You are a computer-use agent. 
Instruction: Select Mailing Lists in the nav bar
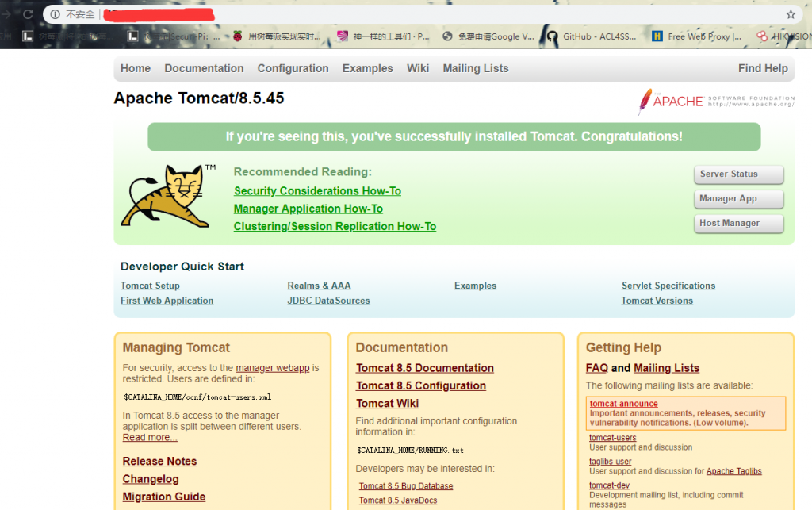point(476,68)
